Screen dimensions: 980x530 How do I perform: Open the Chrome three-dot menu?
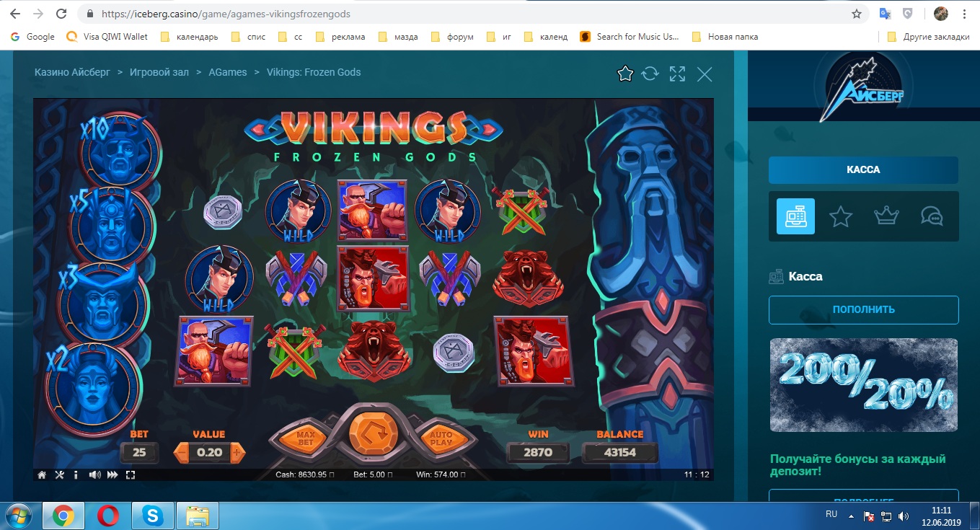(964, 14)
